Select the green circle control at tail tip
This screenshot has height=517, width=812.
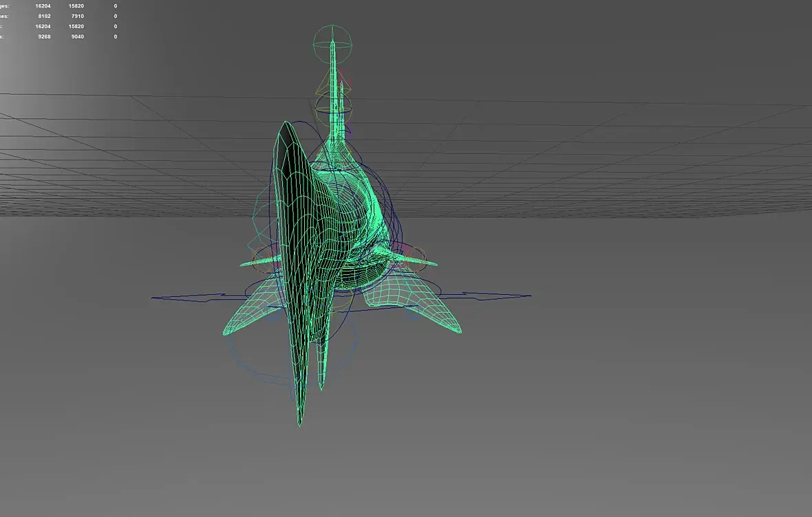coord(332,44)
